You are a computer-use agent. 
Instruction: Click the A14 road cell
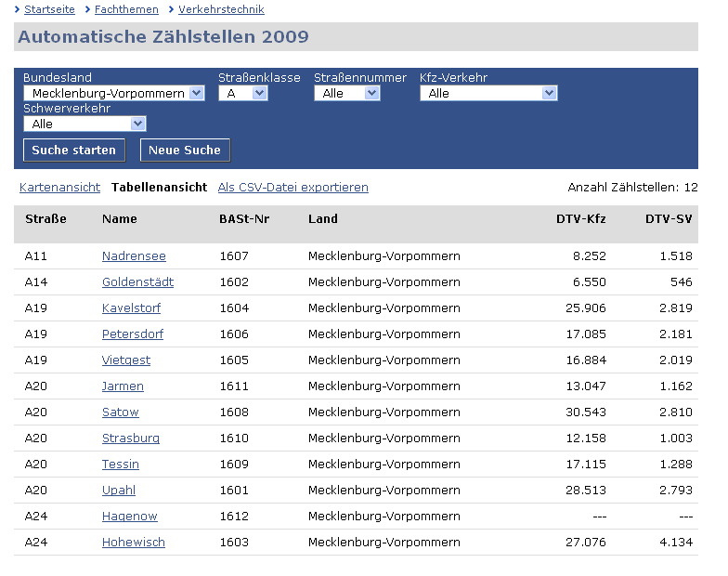[35, 282]
